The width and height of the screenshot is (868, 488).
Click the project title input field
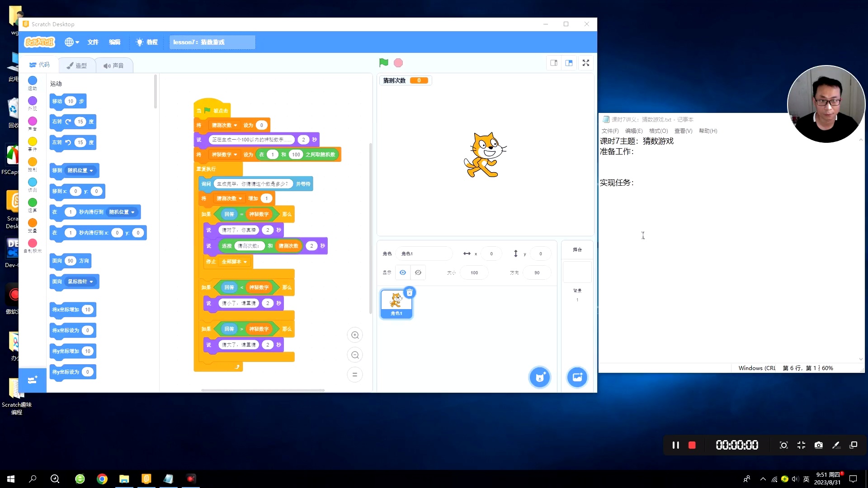212,42
